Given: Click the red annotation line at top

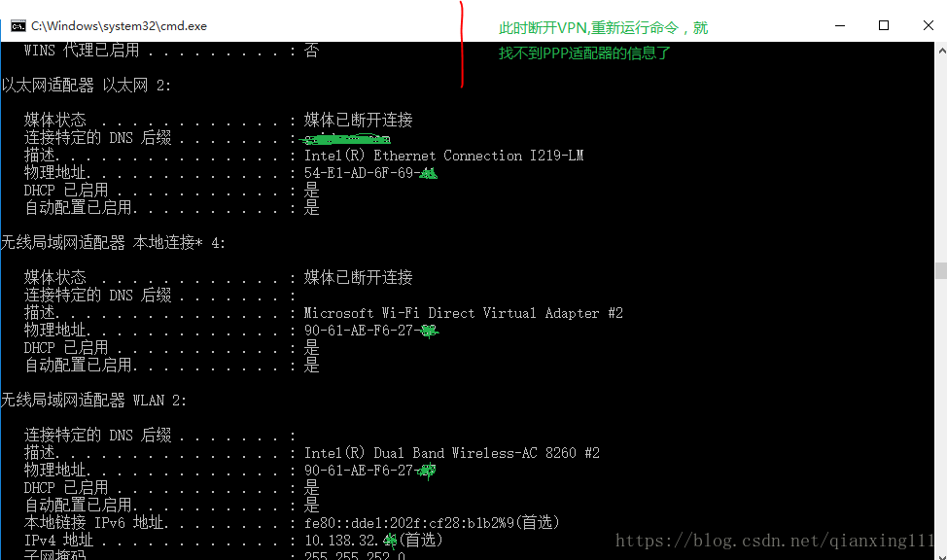Looking at the screenshot, I should [x=462, y=44].
